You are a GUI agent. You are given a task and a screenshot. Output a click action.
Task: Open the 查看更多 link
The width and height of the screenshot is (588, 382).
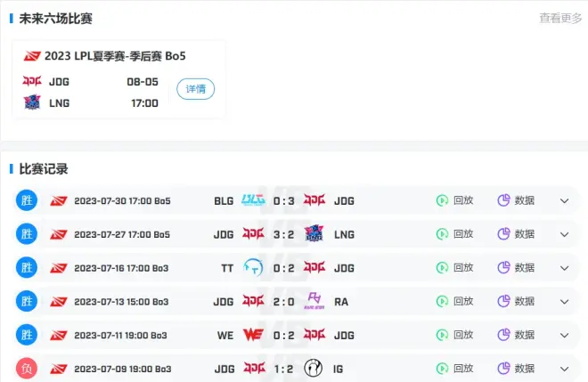(x=560, y=18)
